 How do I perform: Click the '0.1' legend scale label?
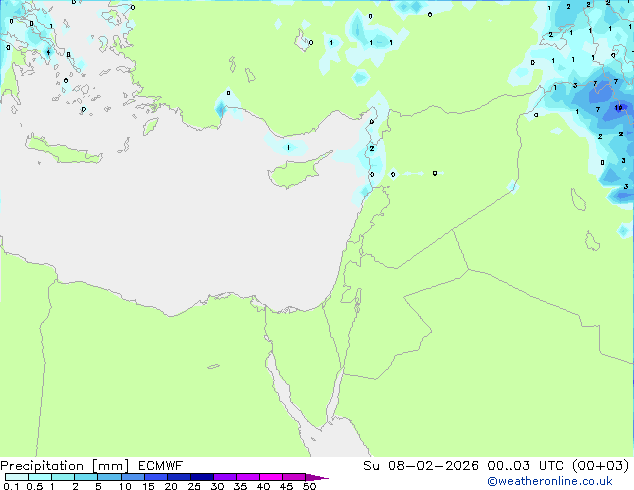coord(11,486)
